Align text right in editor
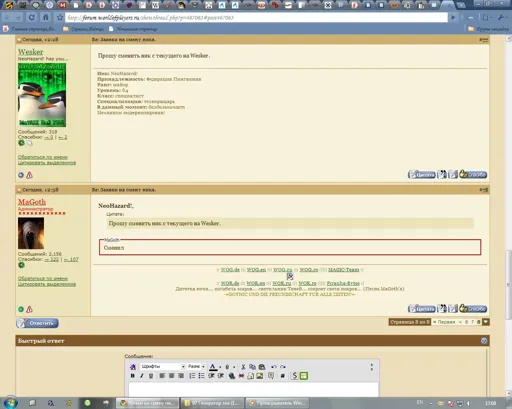The width and height of the screenshot is (512, 409). (181, 376)
